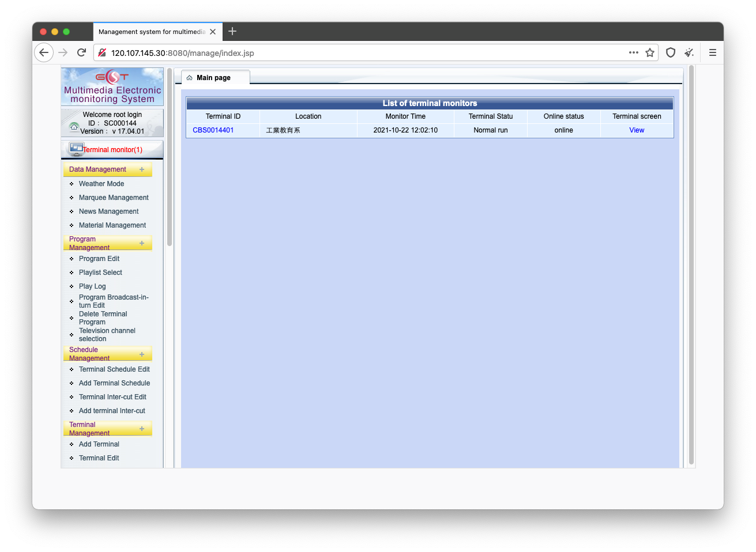Click the main page vertical scrollbar
Image resolution: width=756 pixels, height=552 pixels.
(x=691, y=265)
